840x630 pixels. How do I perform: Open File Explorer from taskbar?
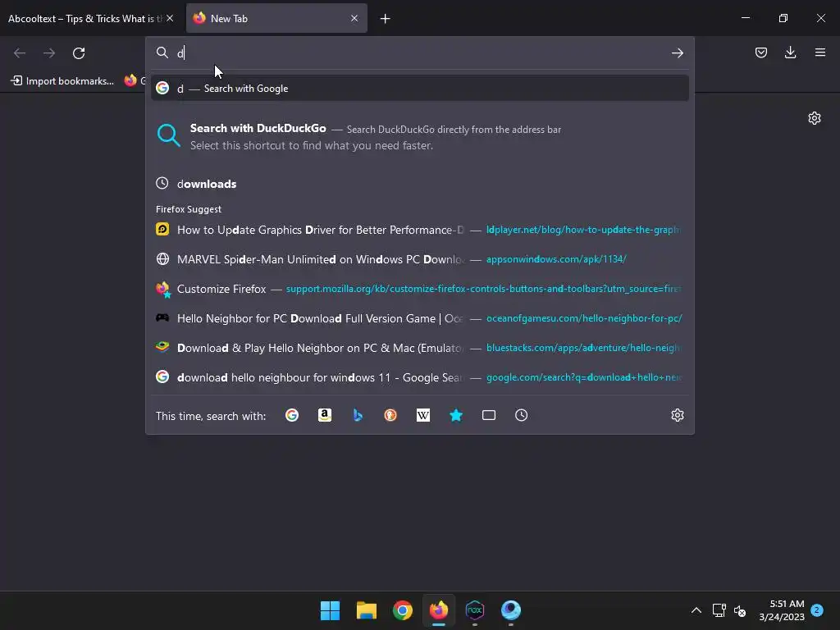click(367, 610)
